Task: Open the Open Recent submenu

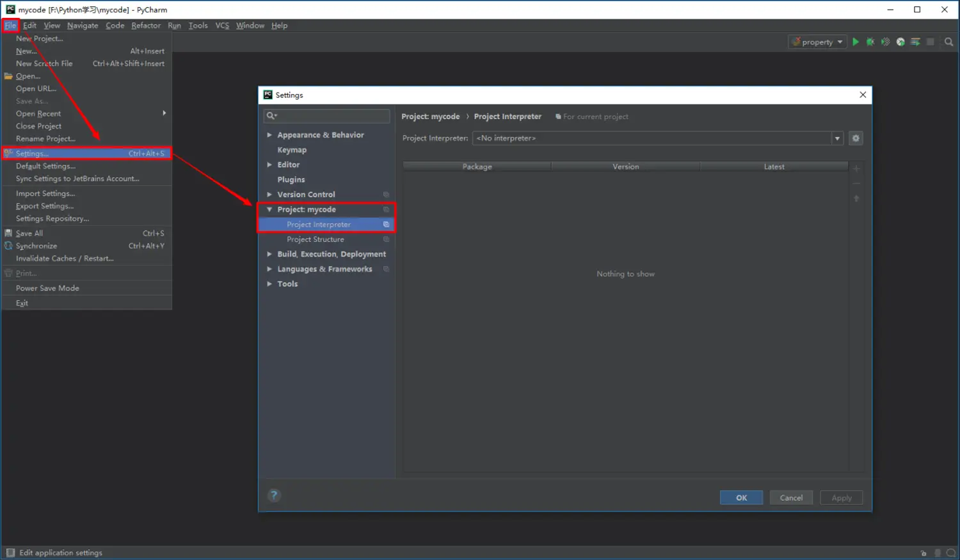Action: click(87, 113)
